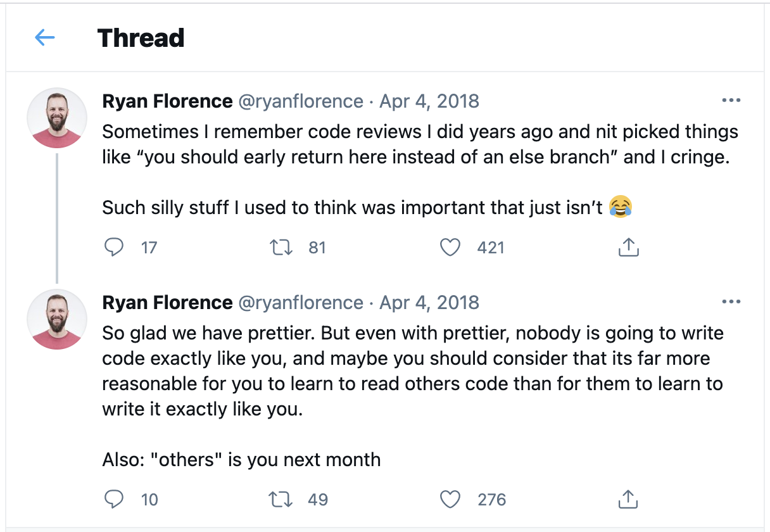The image size is (770, 532).
Task: Retweet the first tweet with 81 retweets
Action: coord(281,247)
